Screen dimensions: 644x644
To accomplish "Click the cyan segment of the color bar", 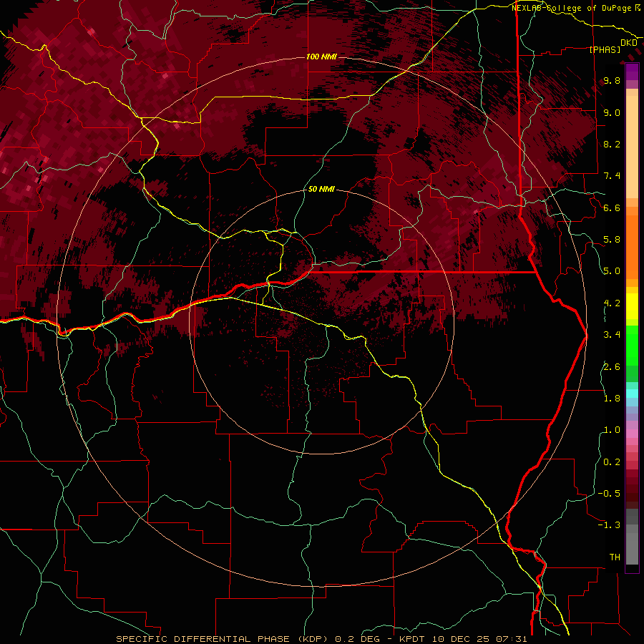I will click(632, 394).
